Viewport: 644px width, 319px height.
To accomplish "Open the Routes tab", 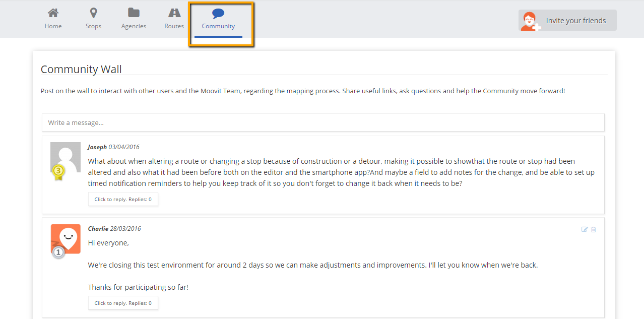I will coord(174,19).
